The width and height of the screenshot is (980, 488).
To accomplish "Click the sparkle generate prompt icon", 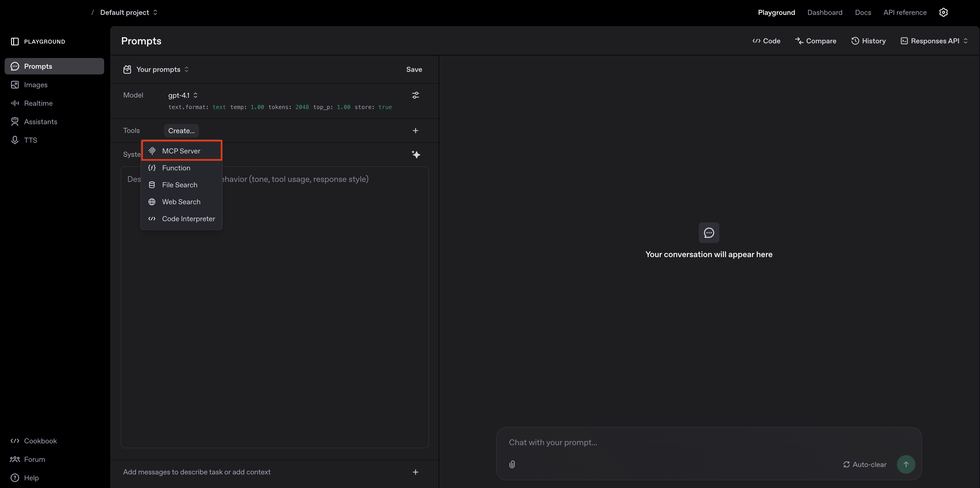I will [x=415, y=154].
